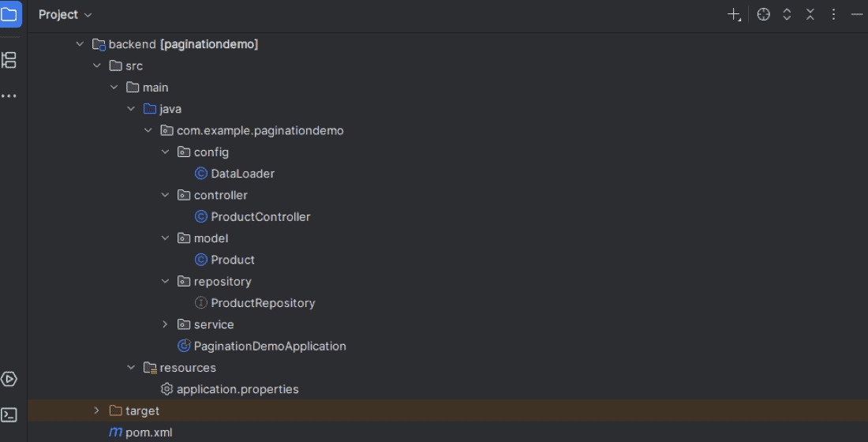Click the resources folder icon
Image resolution: width=868 pixels, height=442 pixels.
[150, 368]
